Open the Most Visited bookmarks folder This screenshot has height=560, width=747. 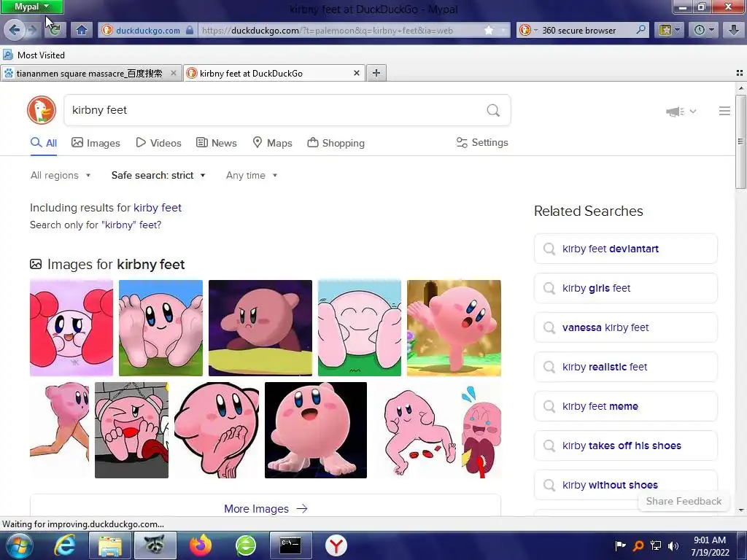(34, 55)
